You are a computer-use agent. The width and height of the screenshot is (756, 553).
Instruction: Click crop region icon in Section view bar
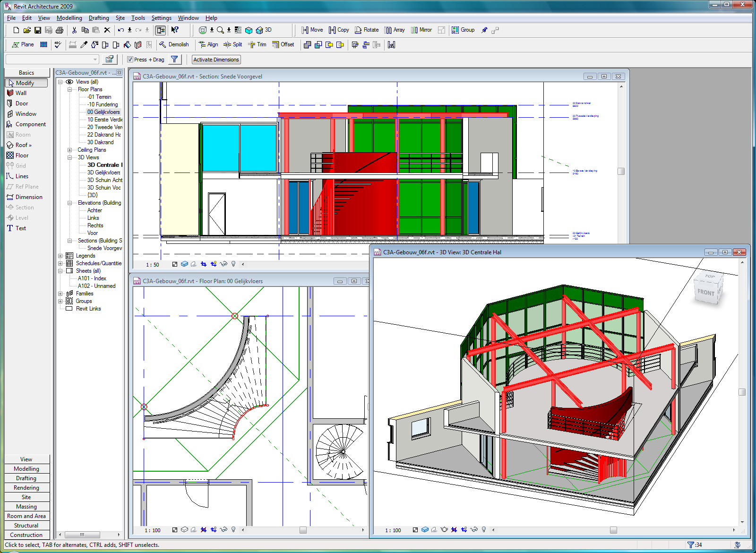click(204, 264)
